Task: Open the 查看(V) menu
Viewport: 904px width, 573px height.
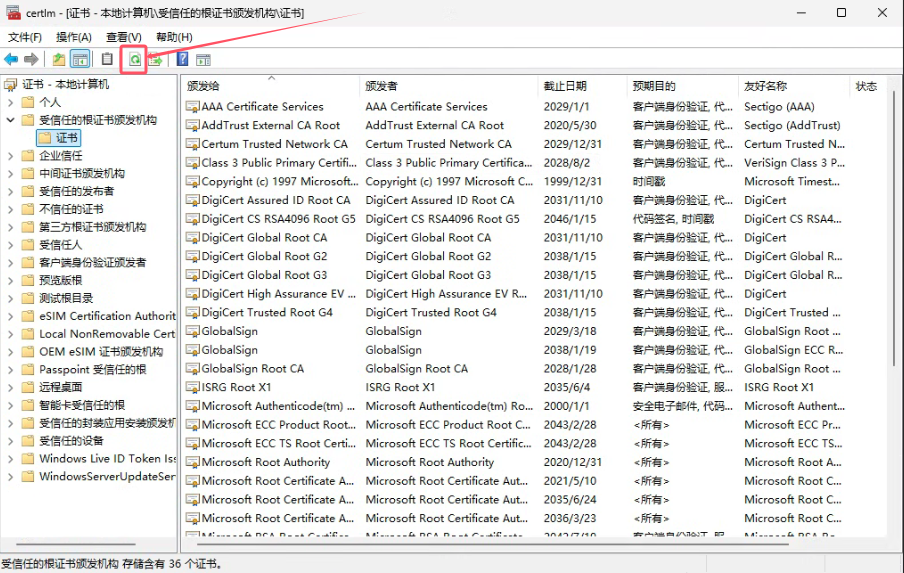Action: pyautogui.click(x=124, y=37)
